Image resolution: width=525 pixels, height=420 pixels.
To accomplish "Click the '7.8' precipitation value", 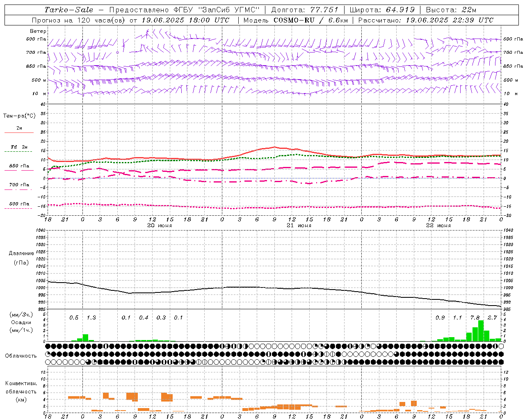I will 475,318.
